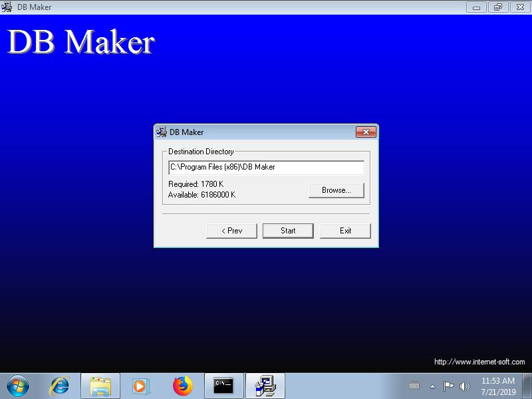Open Windows Media Player from taskbar
Screen dimensions: 532x399
pyautogui.click(x=140, y=386)
